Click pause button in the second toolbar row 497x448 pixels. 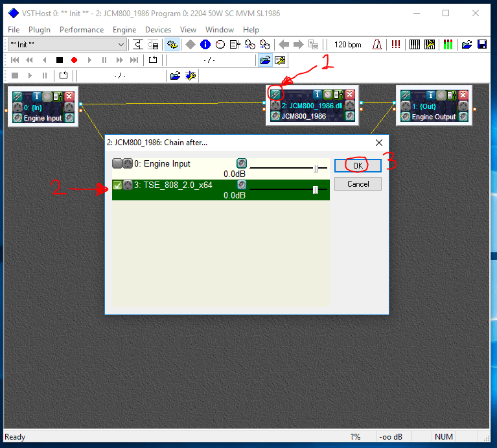[x=104, y=60]
